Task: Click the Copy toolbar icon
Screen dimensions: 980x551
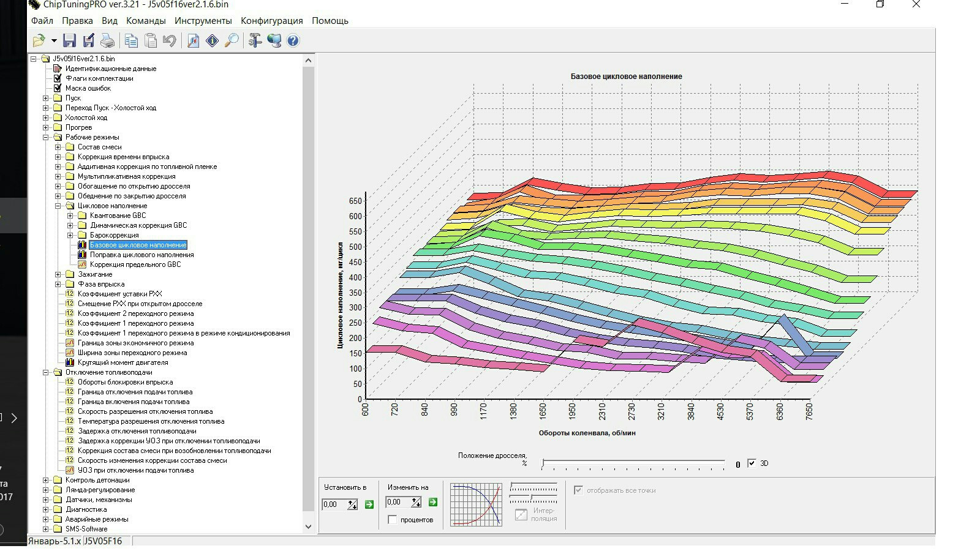Action: coord(131,41)
